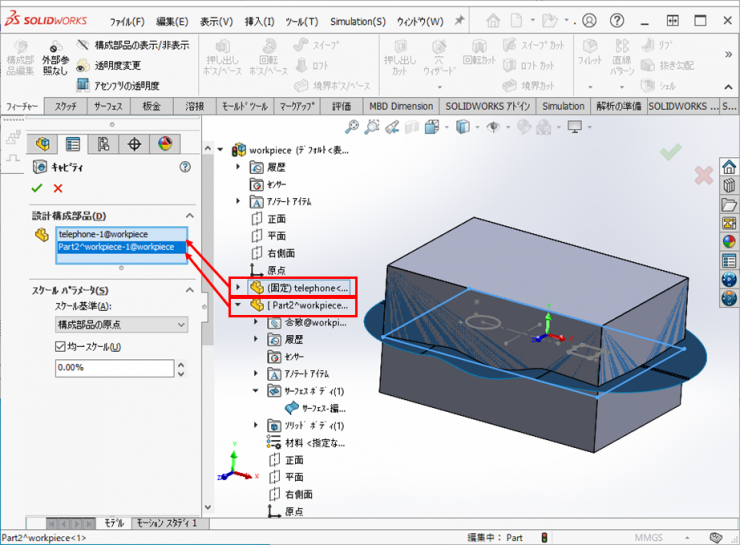The height and width of the screenshot is (545, 740).
Task: Open the Appearances color ball in task pane
Action: pos(729,240)
